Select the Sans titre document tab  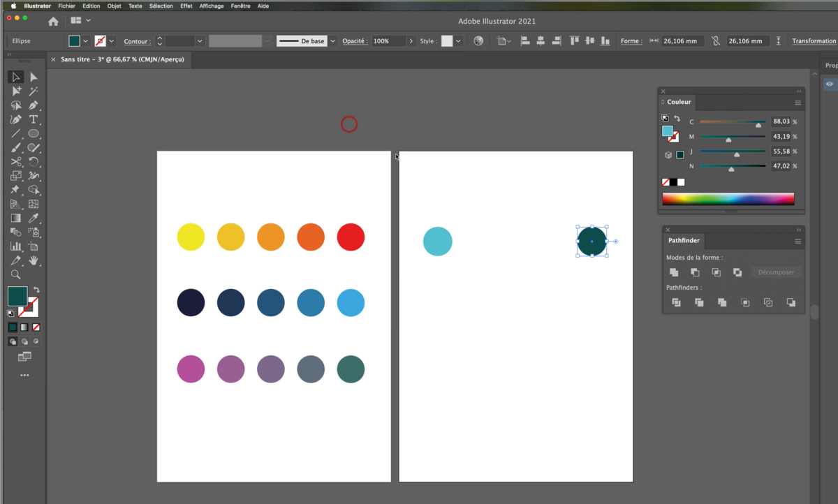pyautogui.click(x=122, y=59)
